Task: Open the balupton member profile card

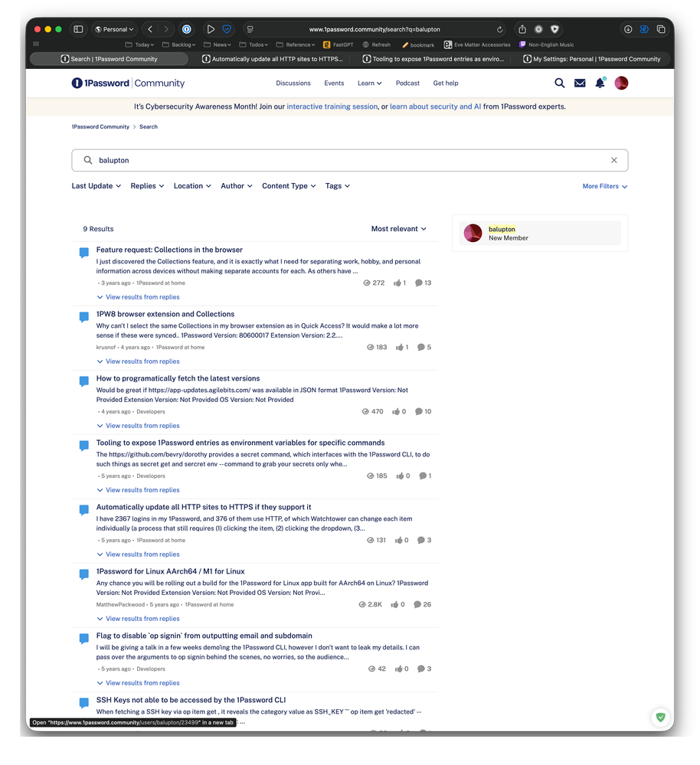Action: (x=539, y=234)
